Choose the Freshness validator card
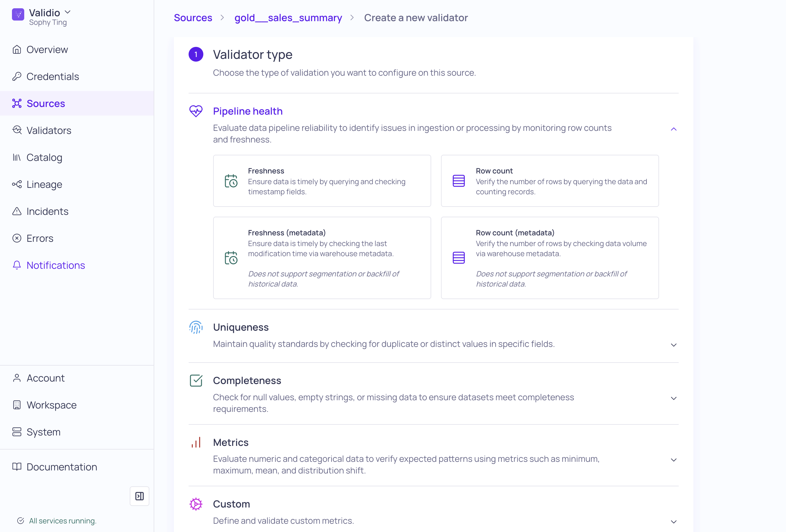 [x=322, y=181]
